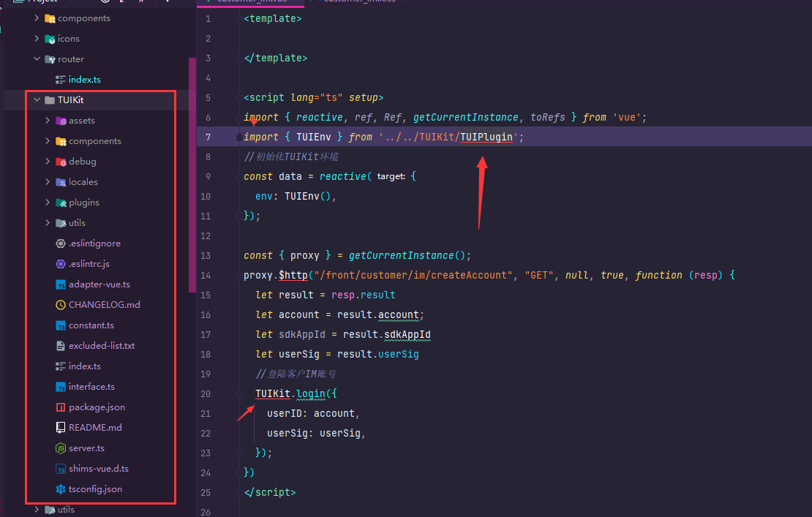This screenshot has height=517, width=812.
Task: Expand the chevron of utils under plugins
Action: point(48,222)
